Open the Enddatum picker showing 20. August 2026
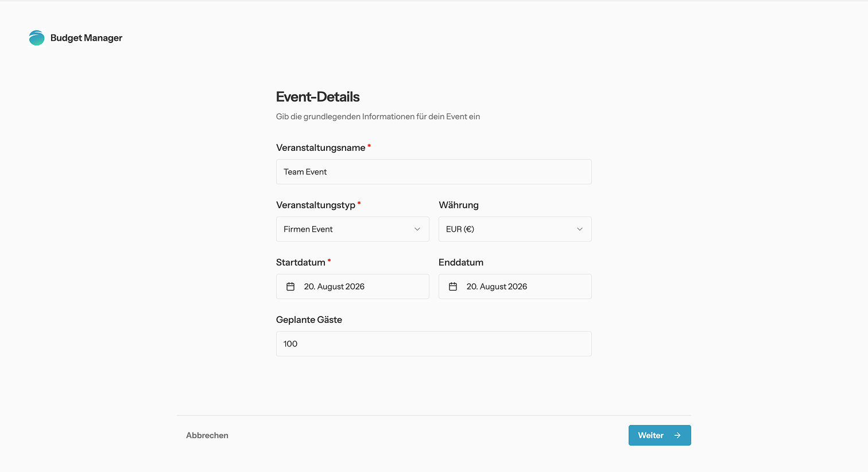The image size is (868, 472). [x=515, y=286]
